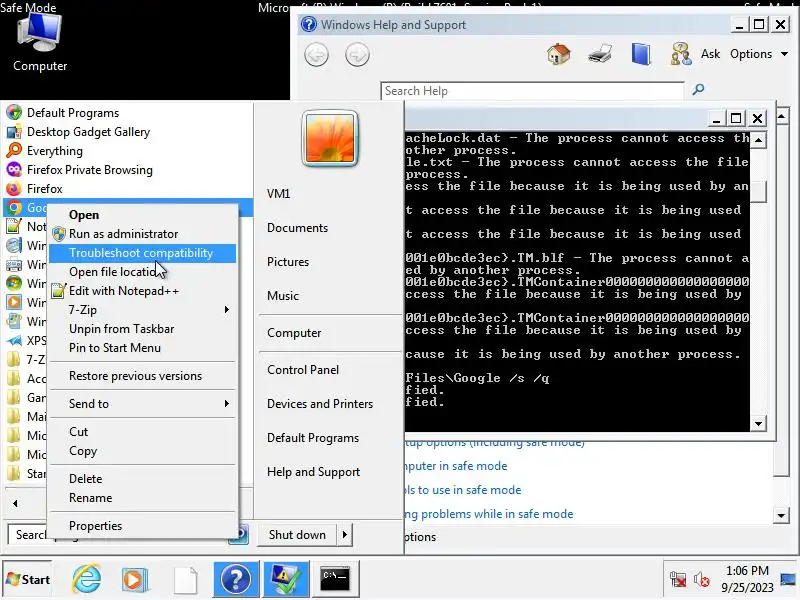Open 'tools to use in safe mode' link
Image resolution: width=800 pixels, height=600 pixels.
[x=463, y=490]
